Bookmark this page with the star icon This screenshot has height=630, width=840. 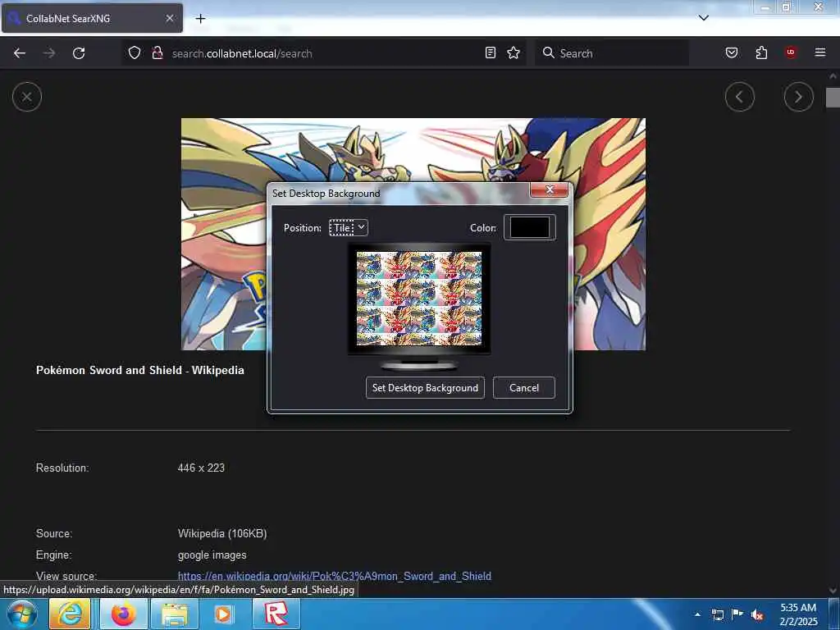[514, 53]
